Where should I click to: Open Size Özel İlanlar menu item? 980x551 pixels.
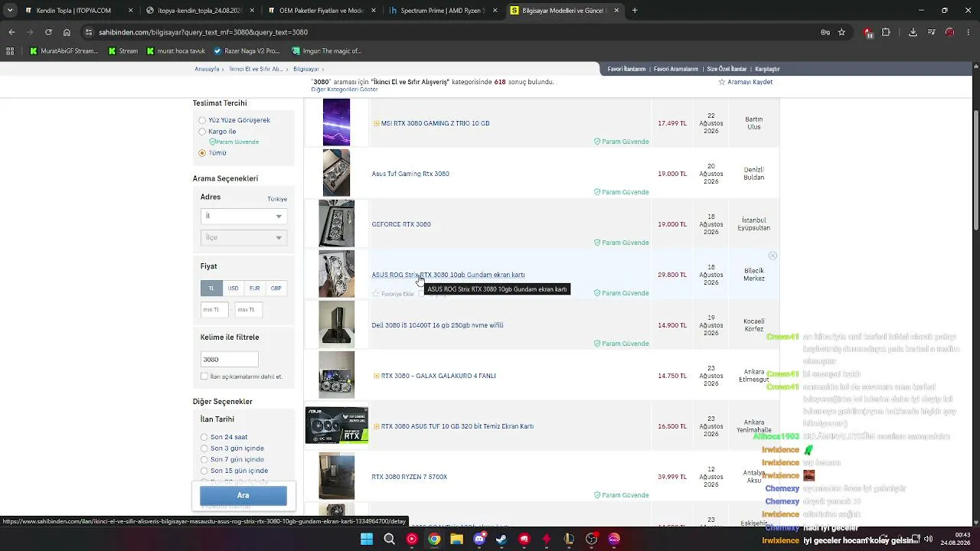point(727,69)
